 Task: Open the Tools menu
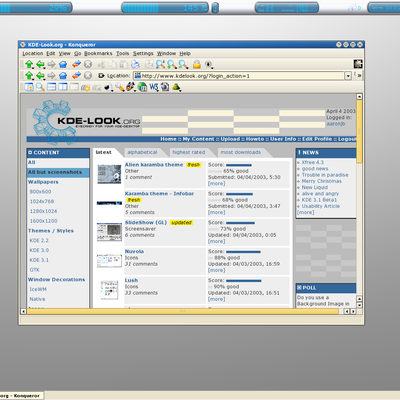coord(122,53)
